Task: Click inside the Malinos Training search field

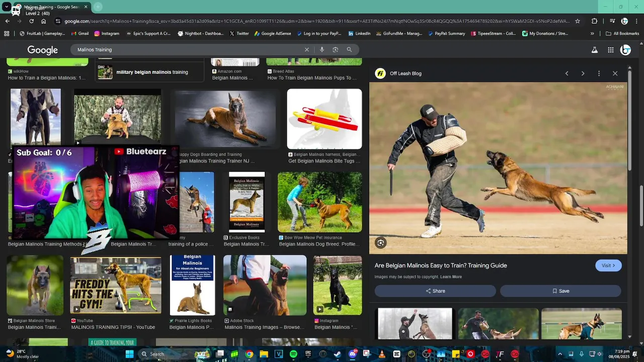Action: click(x=186, y=50)
